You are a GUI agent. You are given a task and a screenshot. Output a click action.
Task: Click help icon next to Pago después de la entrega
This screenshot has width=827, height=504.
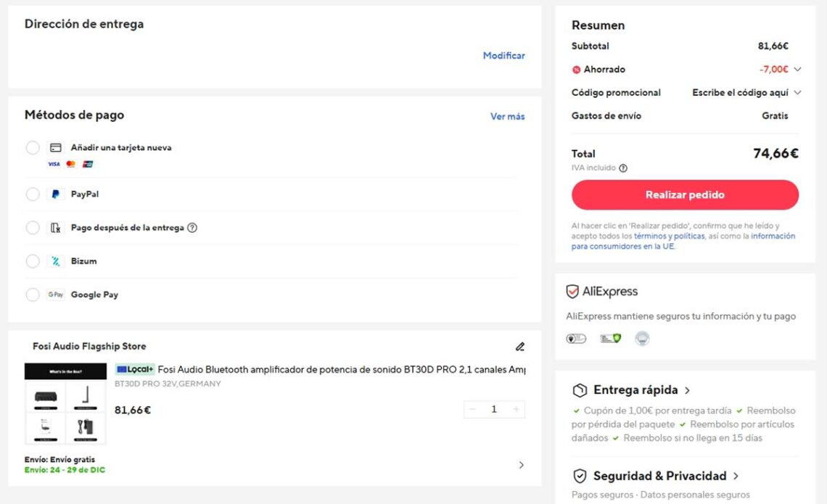[x=192, y=228]
